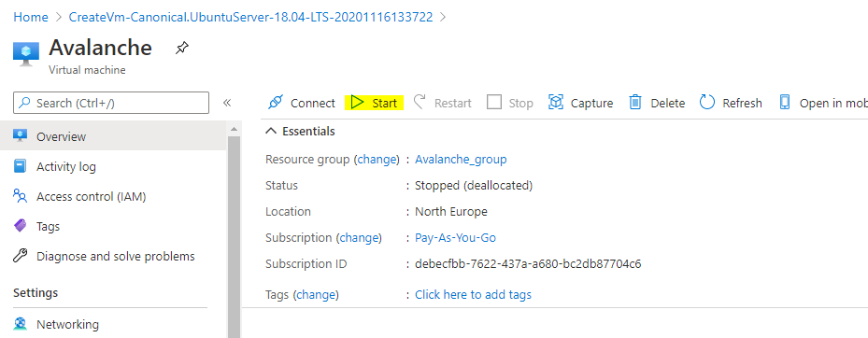Pin Avalanche to dashboard
The image size is (868, 338).
[181, 49]
